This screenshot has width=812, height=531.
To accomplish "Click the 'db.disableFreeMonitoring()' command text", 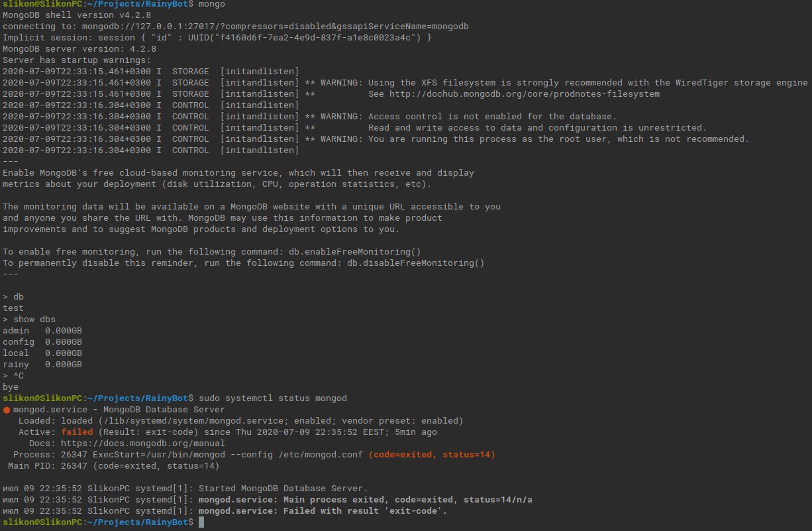I will 416,263.
